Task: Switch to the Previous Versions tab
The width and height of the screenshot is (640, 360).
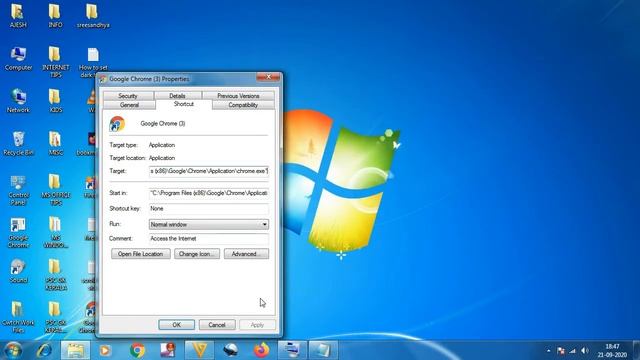Action: coord(238,96)
